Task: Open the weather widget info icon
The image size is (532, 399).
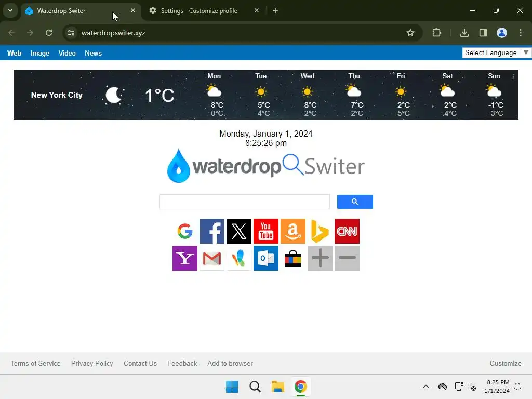Action: tap(513, 77)
